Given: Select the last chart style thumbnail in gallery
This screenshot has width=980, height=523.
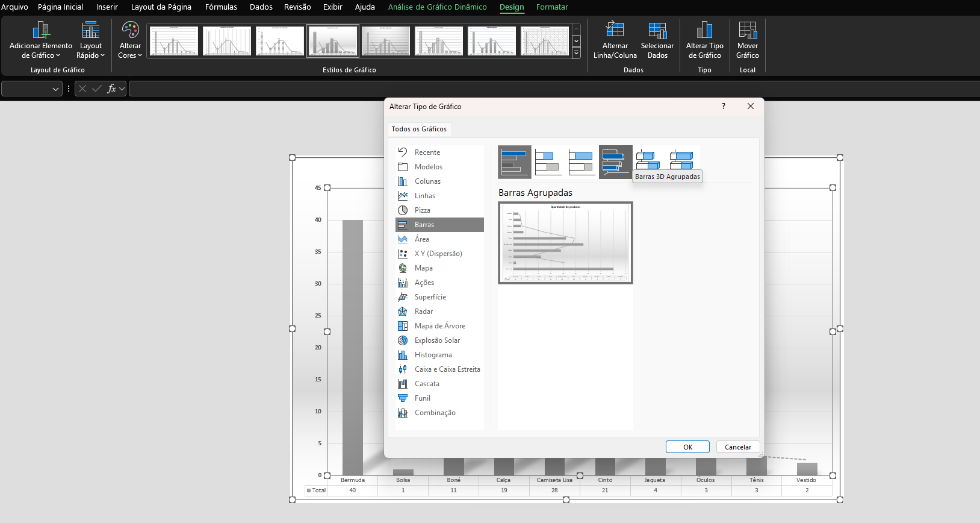Looking at the screenshot, I should [545, 41].
